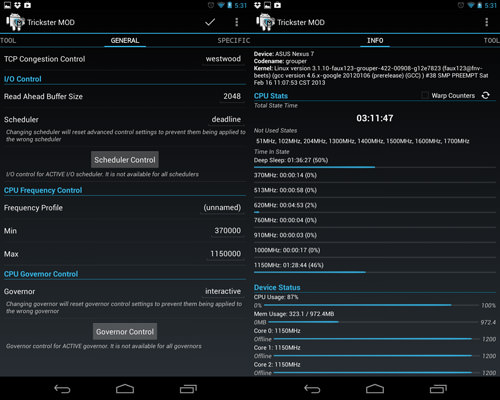Change the Scheduler from deadline
500x400 pixels.
click(226, 119)
